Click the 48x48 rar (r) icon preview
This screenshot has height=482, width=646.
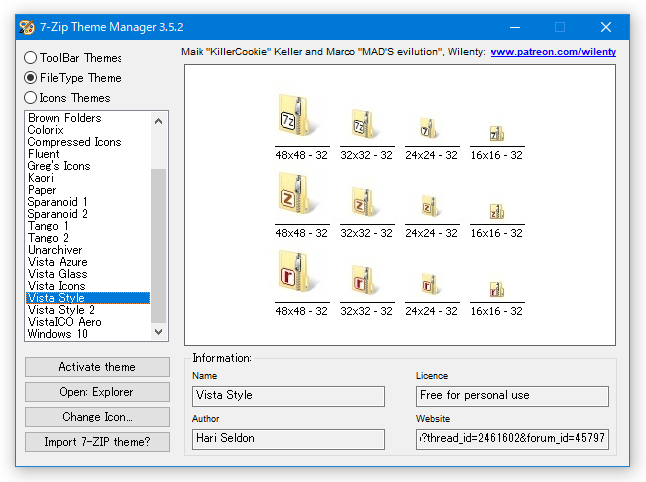point(297,271)
